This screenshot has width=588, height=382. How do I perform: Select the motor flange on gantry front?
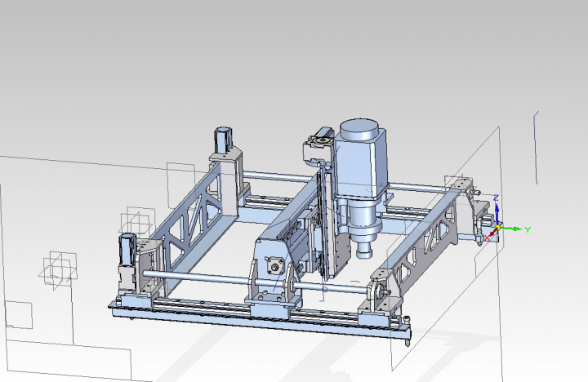point(274,267)
